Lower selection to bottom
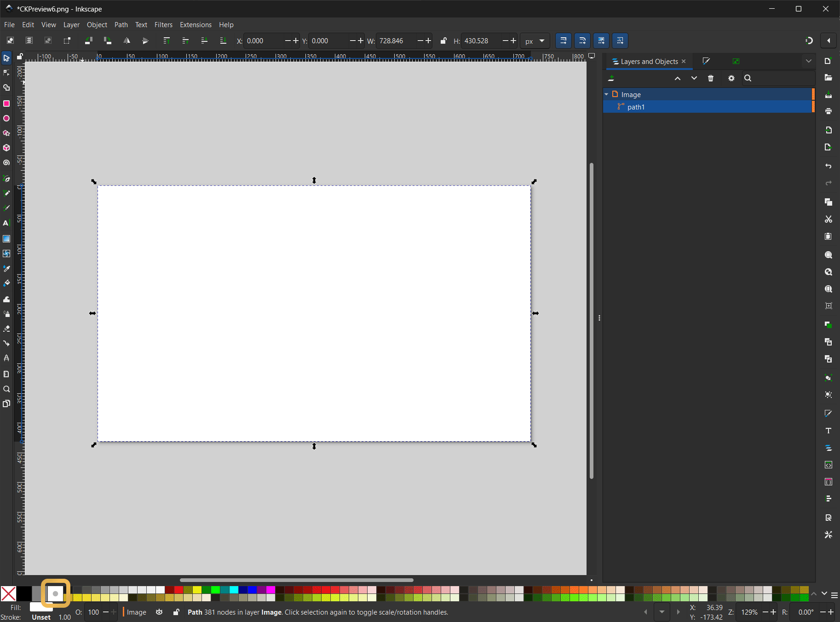The height and width of the screenshot is (622, 840). pyautogui.click(x=223, y=40)
